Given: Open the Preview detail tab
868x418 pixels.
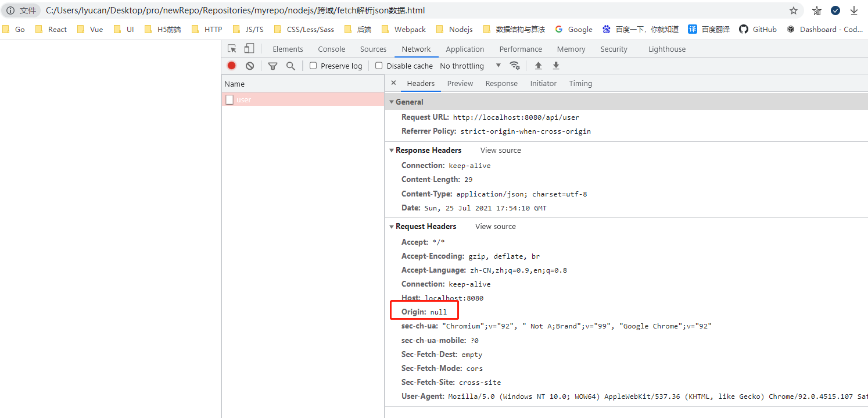Looking at the screenshot, I should 460,83.
